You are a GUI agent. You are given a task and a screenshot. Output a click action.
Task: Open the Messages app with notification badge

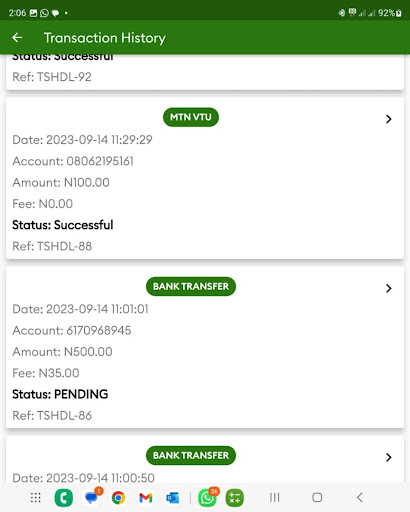click(92, 497)
